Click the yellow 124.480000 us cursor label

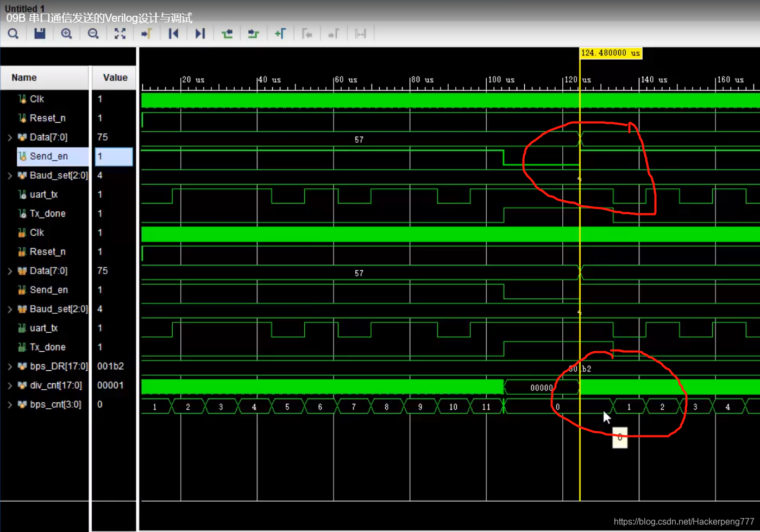click(611, 53)
